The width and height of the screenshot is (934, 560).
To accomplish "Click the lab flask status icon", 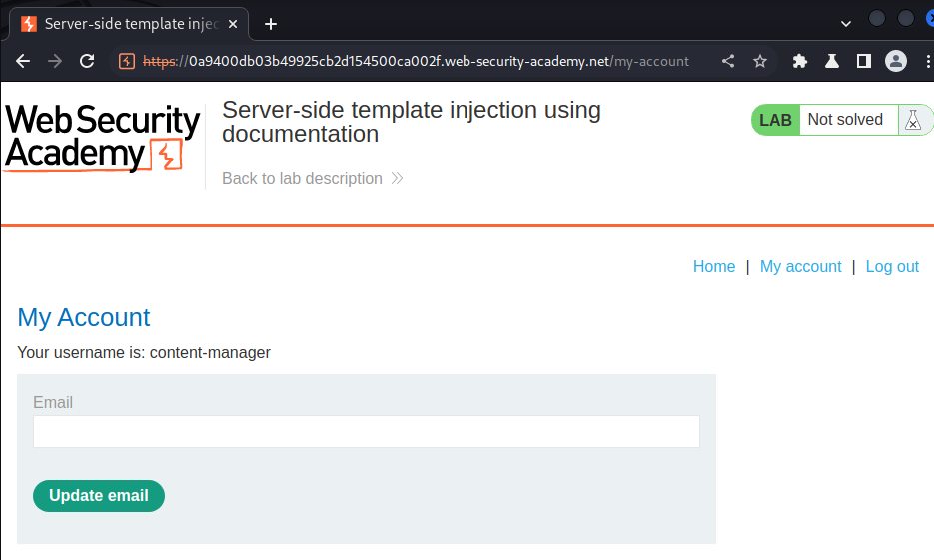I will click(913, 120).
